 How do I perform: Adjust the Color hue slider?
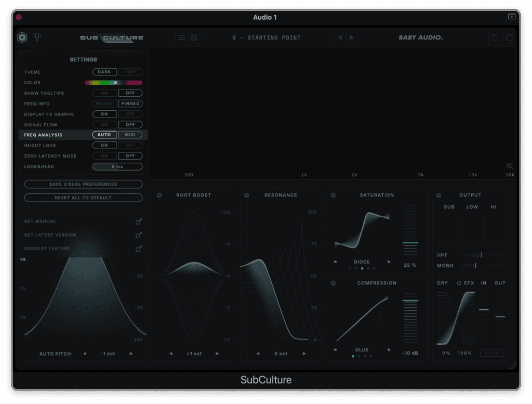coord(114,83)
